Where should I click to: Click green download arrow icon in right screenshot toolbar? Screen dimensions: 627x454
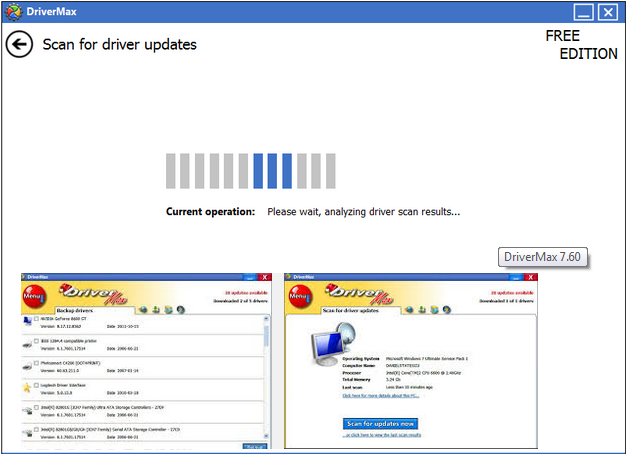pos(422,310)
